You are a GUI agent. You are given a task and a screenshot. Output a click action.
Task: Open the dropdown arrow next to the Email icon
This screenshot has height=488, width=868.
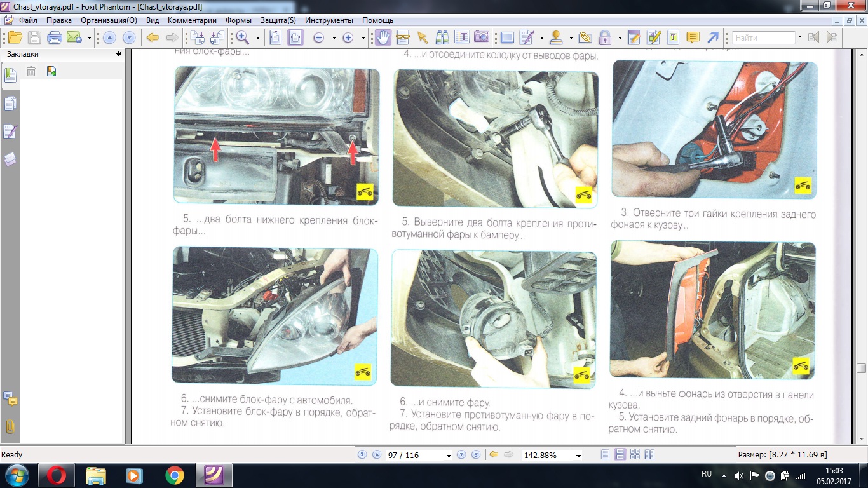90,38
